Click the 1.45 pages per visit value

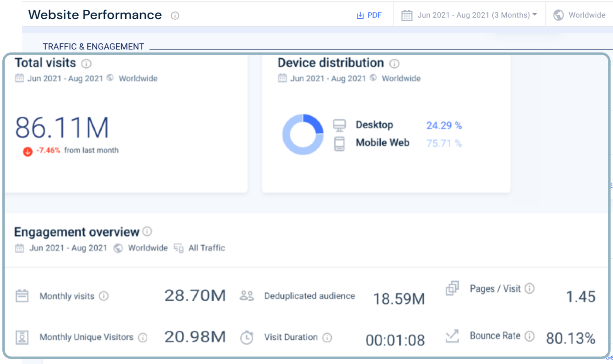[x=581, y=297]
